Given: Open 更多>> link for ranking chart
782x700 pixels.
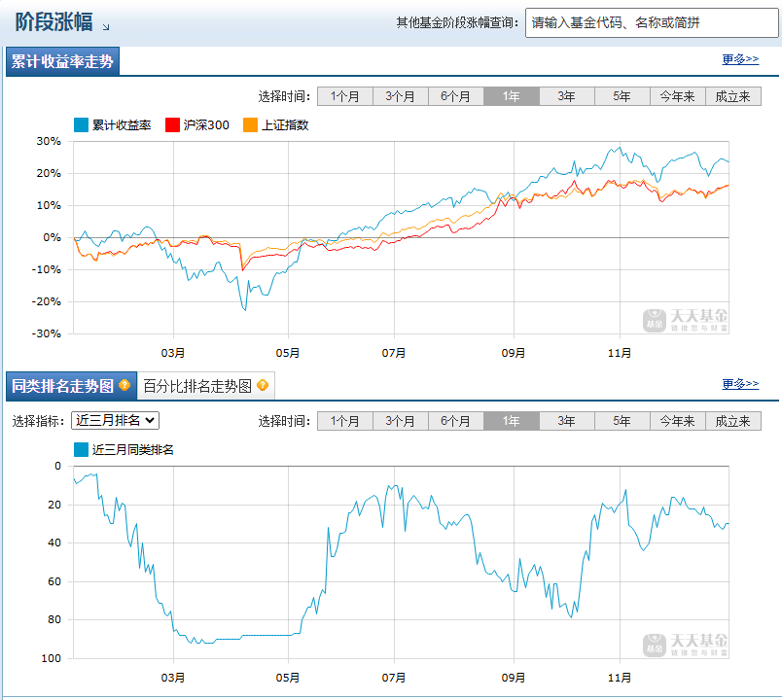Looking at the screenshot, I should [740, 384].
